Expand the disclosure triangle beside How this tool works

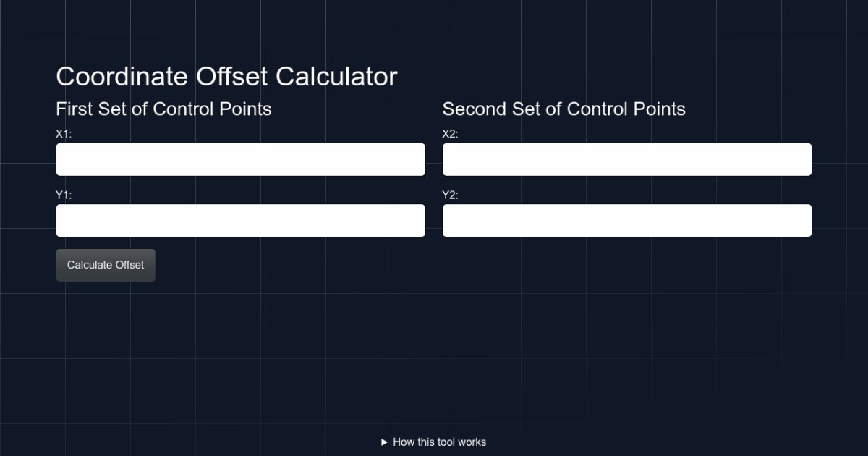tap(385, 442)
